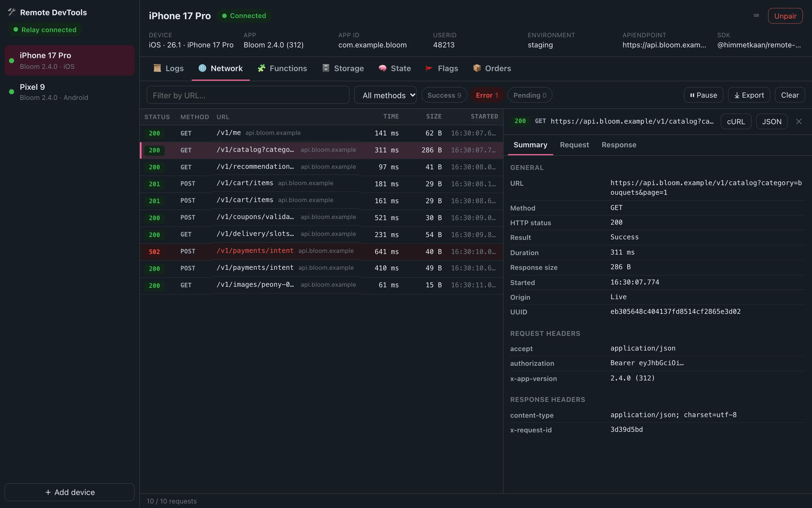Focus the Filter by URL field
This screenshot has width=812, height=508.
click(248, 95)
